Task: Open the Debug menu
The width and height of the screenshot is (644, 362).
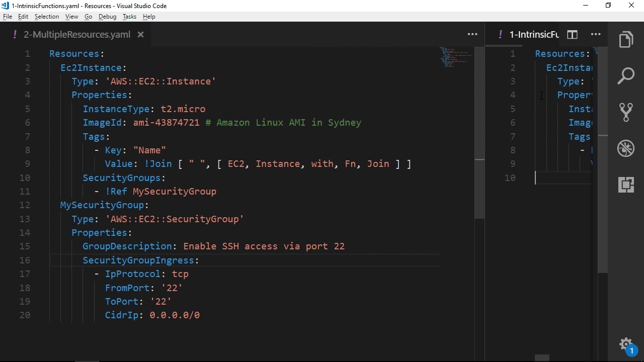Action: [x=108, y=17]
